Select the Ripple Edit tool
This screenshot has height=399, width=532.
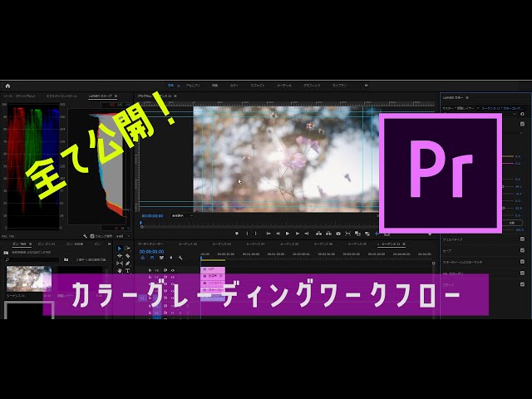coord(120,256)
